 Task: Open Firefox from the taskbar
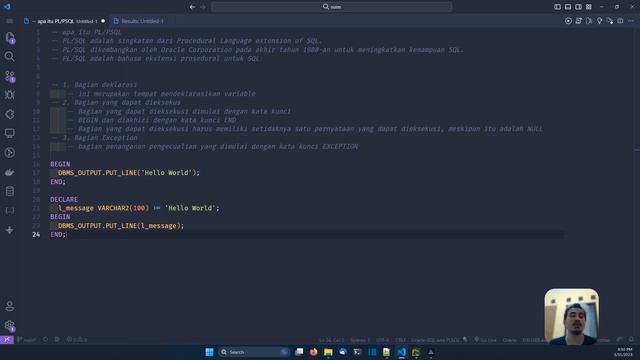click(313, 352)
